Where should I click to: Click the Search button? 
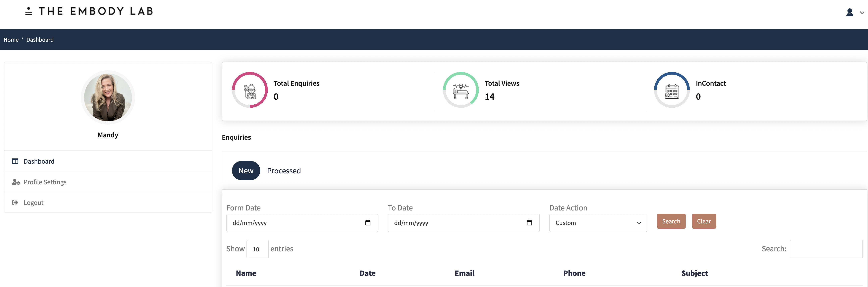pyautogui.click(x=671, y=221)
